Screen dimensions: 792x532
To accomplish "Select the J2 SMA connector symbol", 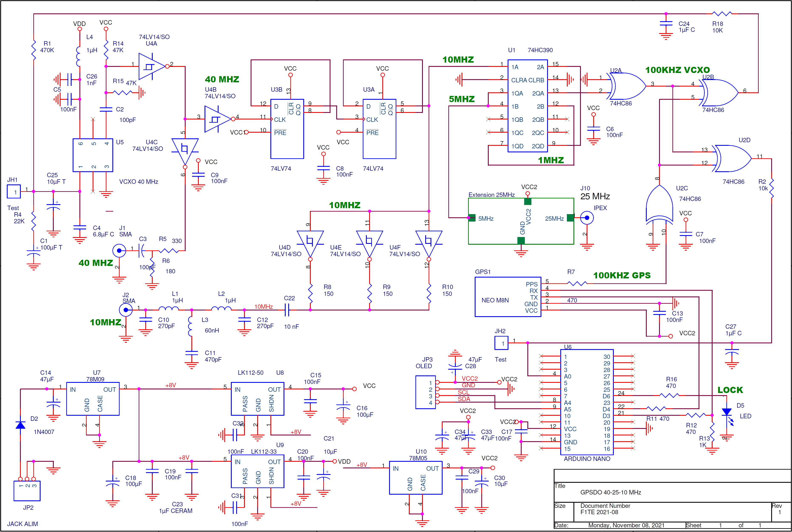I will point(126,310).
